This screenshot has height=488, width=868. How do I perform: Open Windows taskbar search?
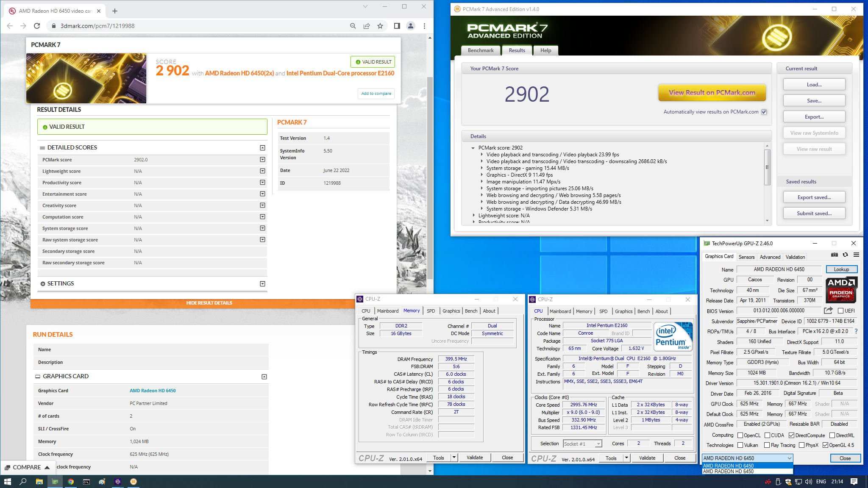(x=23, y=482)
